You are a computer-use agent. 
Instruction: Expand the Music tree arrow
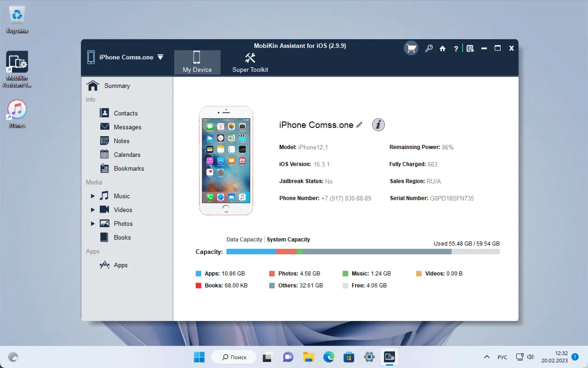tap(92, 196)
